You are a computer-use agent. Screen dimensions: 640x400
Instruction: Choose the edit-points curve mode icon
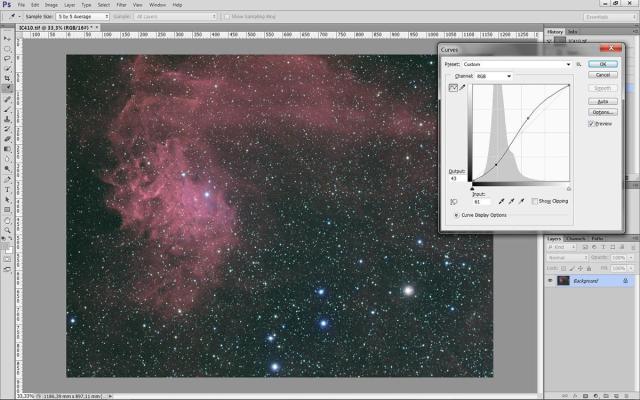[452, 88]
